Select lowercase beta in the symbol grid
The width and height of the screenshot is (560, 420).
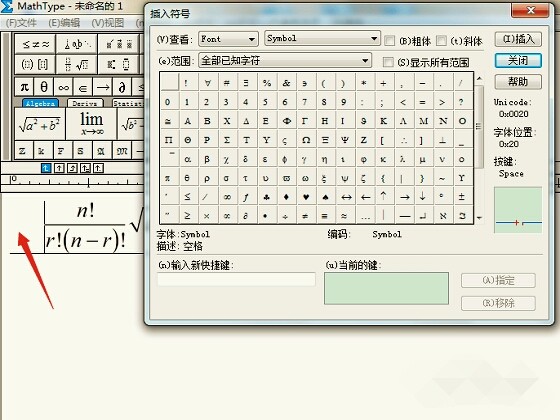point(207,159)
